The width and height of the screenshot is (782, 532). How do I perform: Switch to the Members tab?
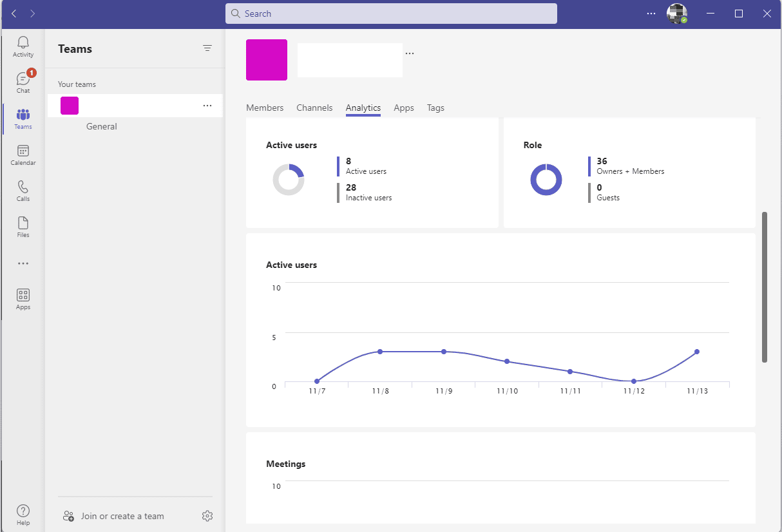[265, 108]
